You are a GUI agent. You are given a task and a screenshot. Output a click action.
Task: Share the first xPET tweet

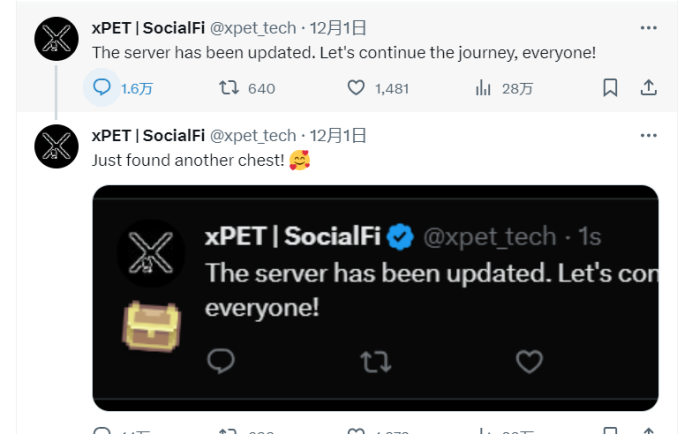click(648, 87)
